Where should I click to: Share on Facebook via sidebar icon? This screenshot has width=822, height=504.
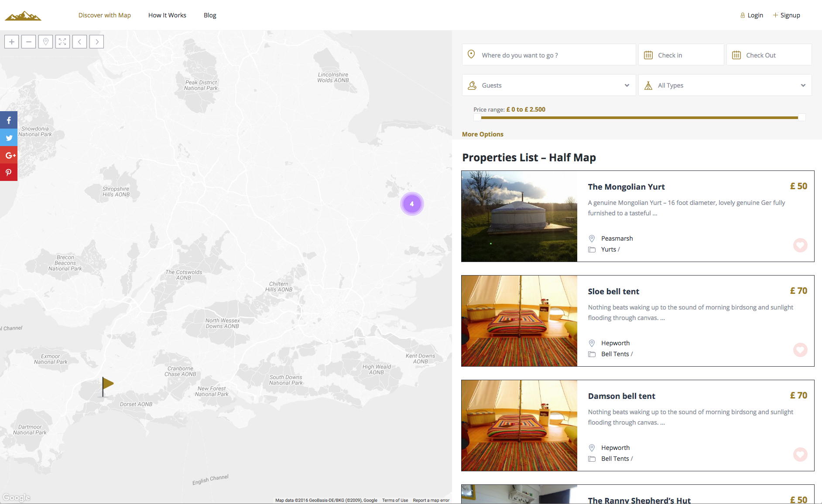[x=9, y=120]
